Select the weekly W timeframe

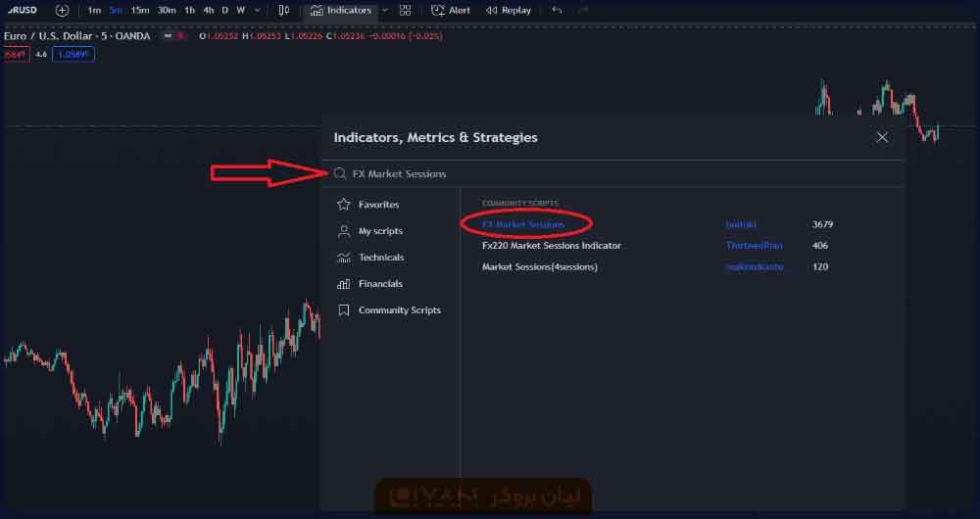(241, 10)
